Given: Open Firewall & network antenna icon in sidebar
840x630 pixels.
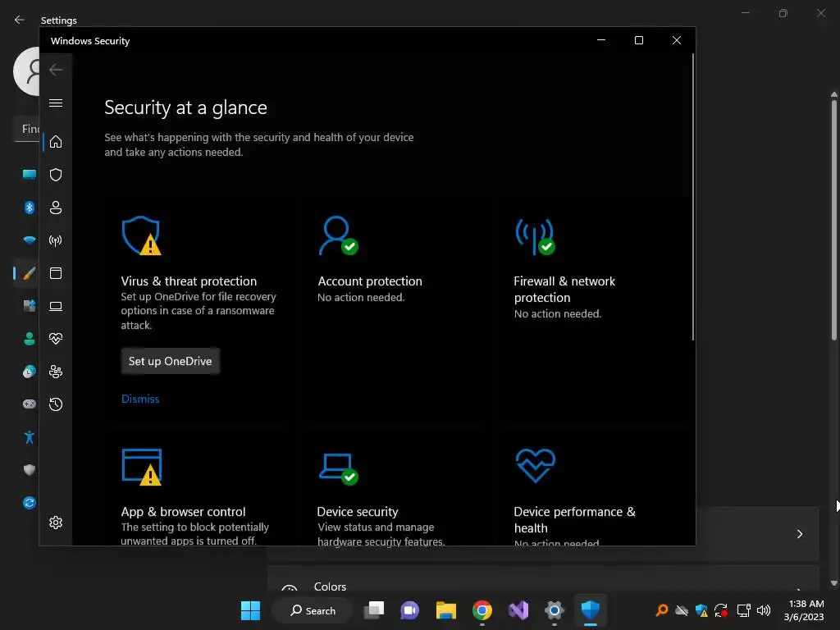Looking at the screenshot, I should [56, 240].
